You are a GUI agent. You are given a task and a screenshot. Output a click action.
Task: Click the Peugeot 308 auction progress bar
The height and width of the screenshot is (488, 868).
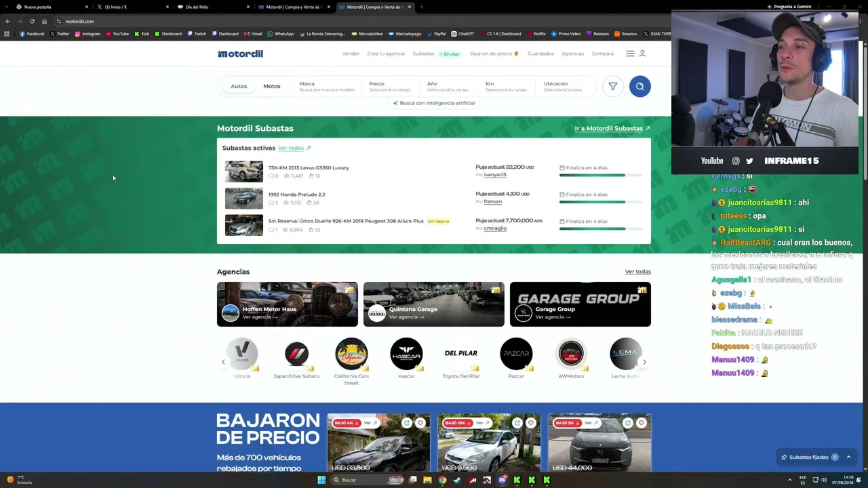click(601, 228)
